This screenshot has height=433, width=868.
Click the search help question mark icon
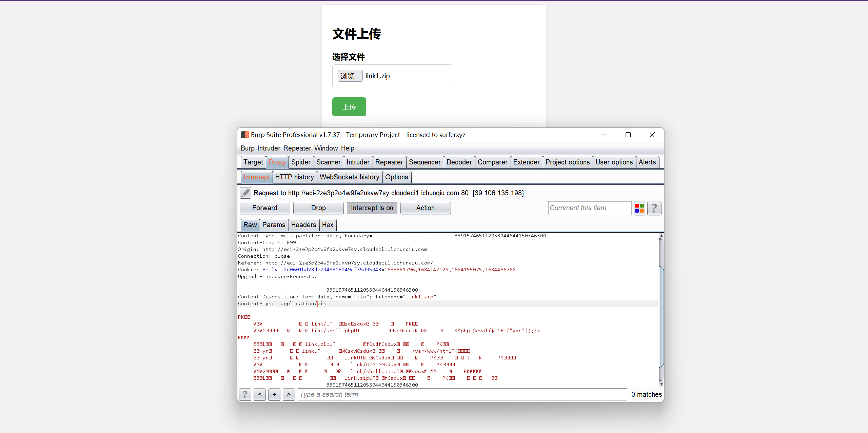(x=245, y=394)
